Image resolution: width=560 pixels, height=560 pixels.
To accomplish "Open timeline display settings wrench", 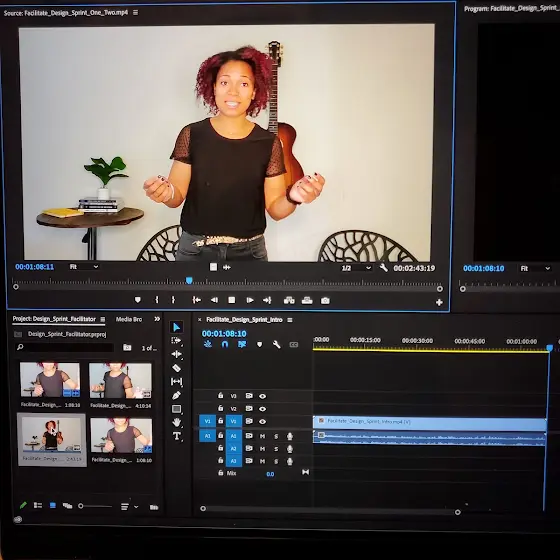I will pyautogui.click(x=276, y=345).
